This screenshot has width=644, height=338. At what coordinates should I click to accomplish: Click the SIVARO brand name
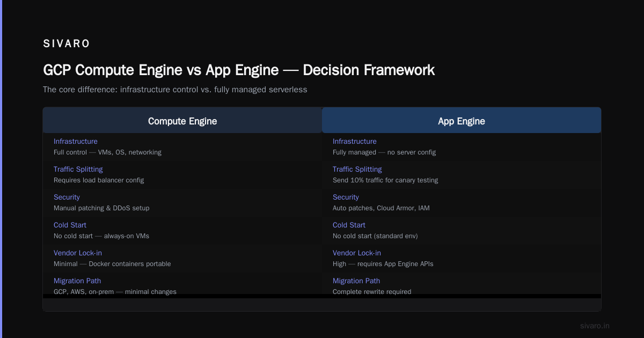[x=67, y=44]
